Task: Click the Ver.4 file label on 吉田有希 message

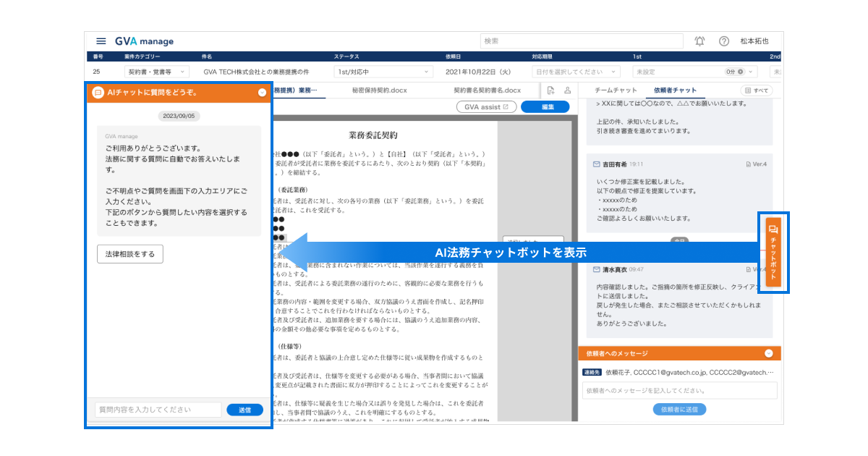Action: (x=756, y=164)
